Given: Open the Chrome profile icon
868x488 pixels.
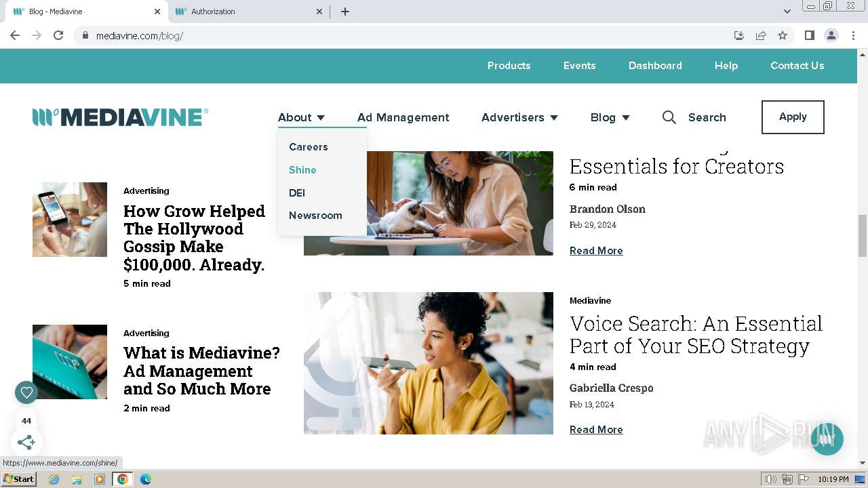Looking at the screenshot, I should [831, 35].
